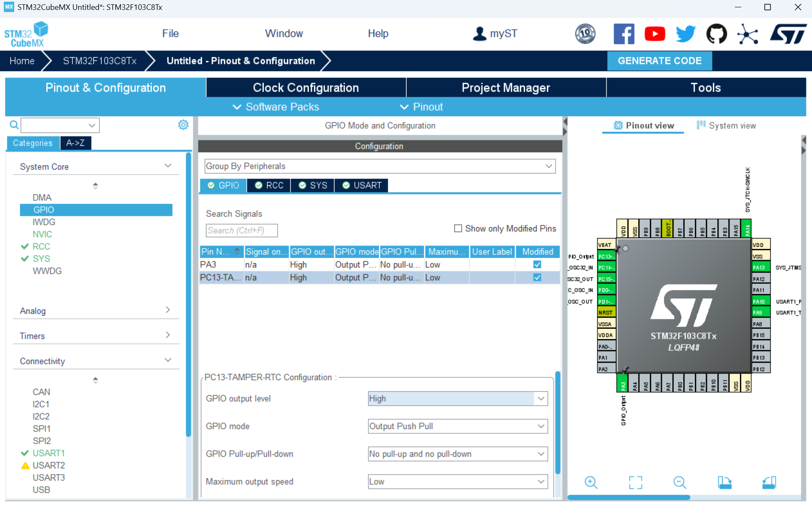Open the File menu
812x506 pixels.
tap(170, 33)
